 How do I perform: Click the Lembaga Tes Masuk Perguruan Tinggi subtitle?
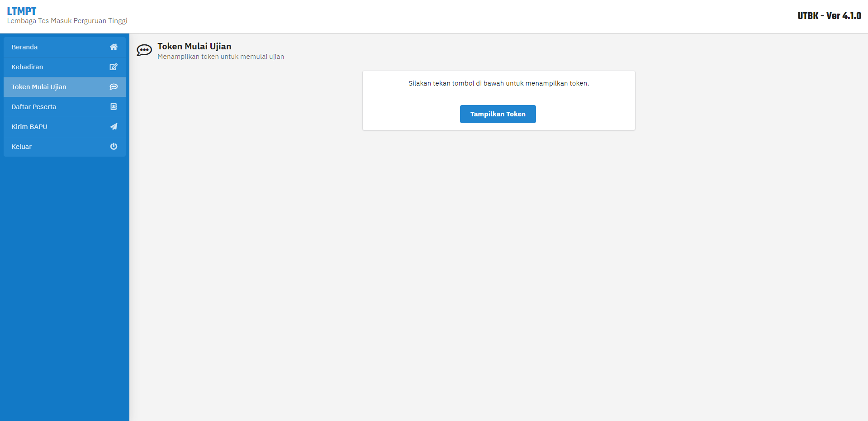67,21
